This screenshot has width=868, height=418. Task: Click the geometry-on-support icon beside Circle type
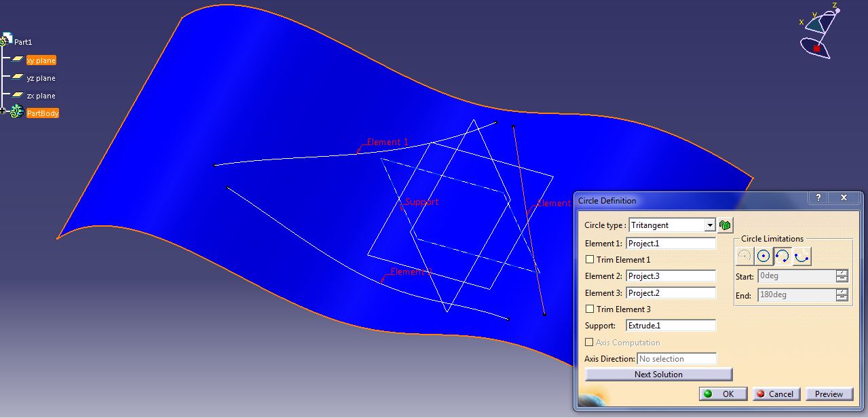pos(725,225)
